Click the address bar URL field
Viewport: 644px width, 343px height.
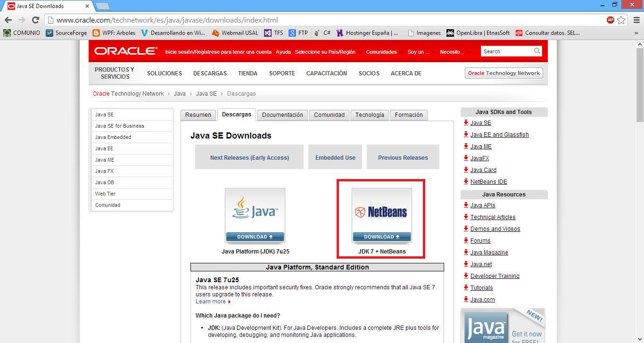pyautogui.click(x=325, y=20)
